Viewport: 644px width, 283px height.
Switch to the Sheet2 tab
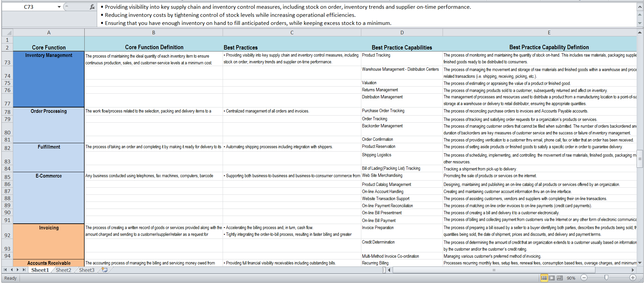[63, 270]
